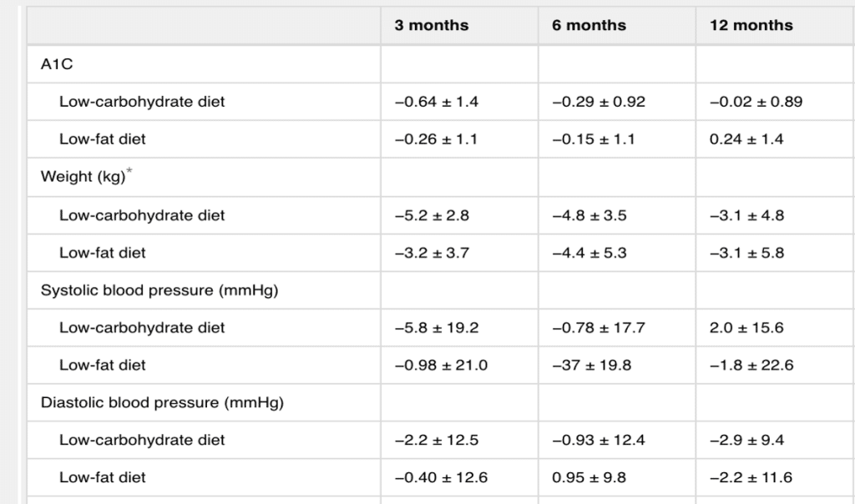Select the Systolic blood pressure (mmHg) label

[159, 290]
